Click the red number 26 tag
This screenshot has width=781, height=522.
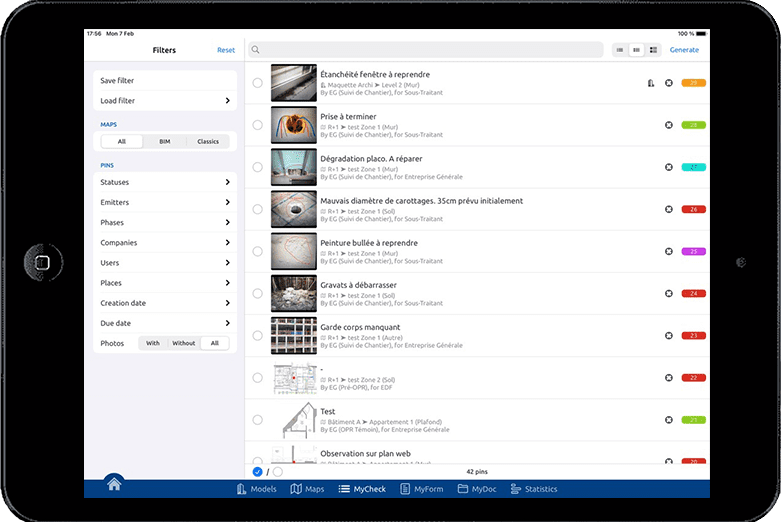[693, 209]
